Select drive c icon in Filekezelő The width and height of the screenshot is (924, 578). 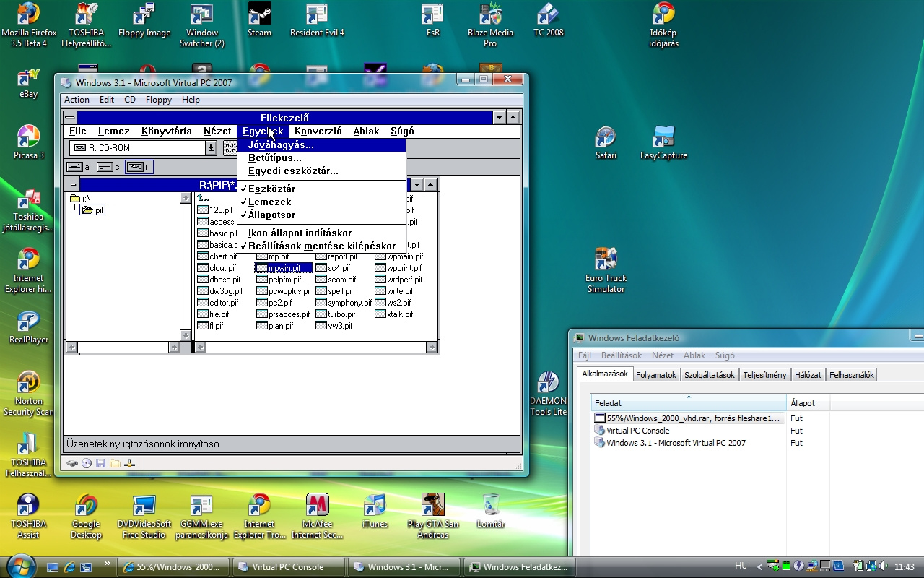coord(108,167)
